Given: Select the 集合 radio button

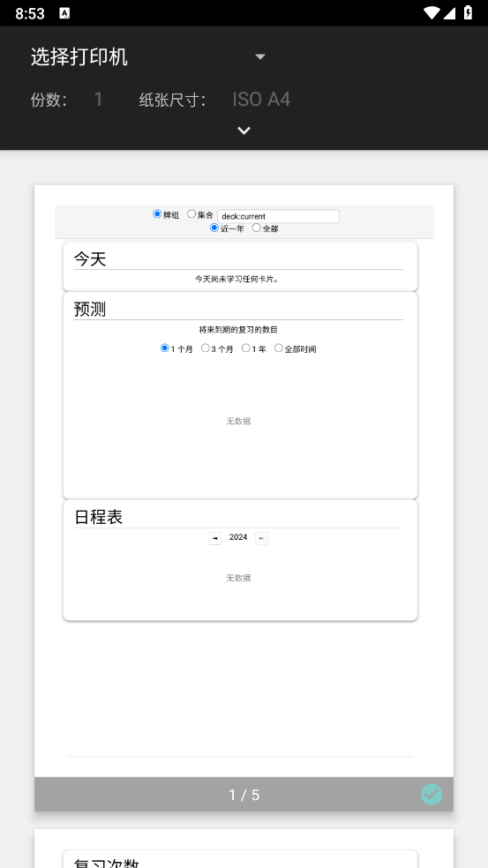Looking at the screenshot, I should point(191,214).
